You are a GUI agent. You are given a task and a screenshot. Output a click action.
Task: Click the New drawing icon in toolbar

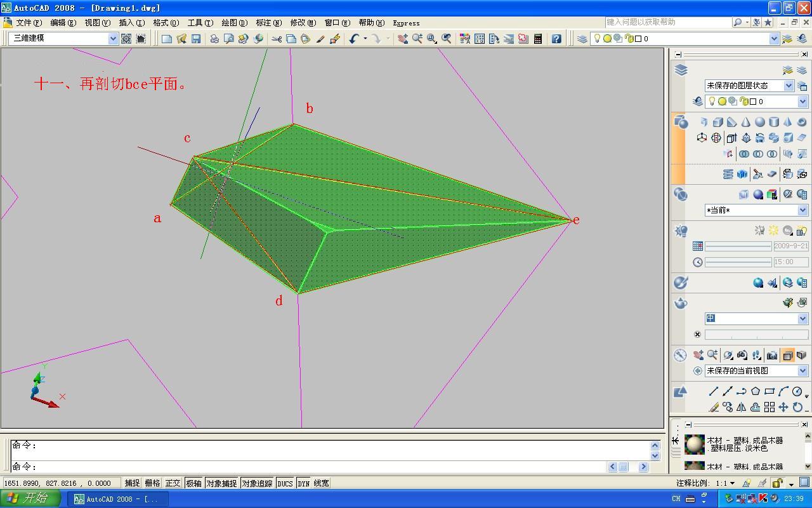(167, 39)
